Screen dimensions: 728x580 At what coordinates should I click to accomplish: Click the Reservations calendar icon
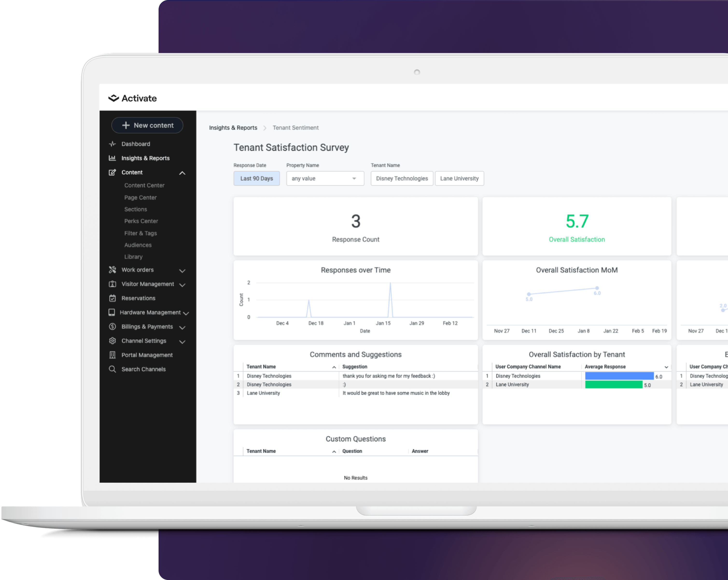112,298
